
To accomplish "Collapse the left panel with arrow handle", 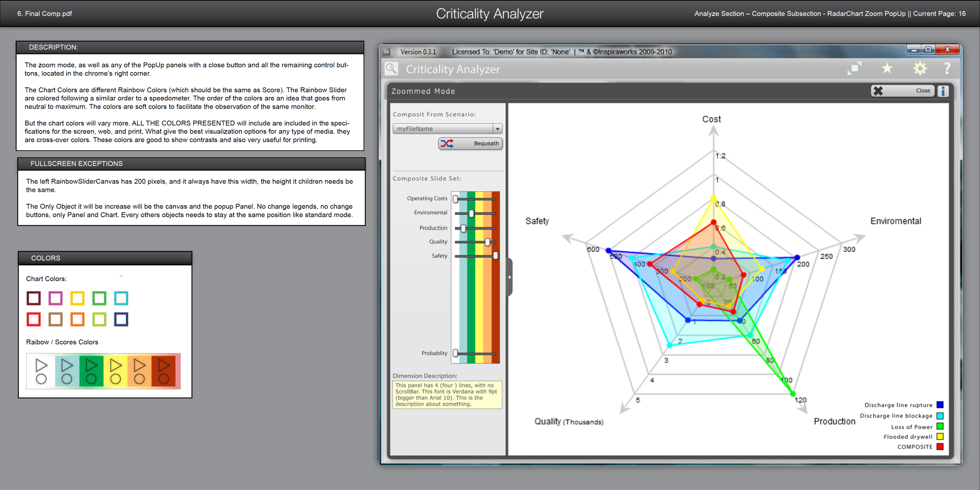I will coord(510,277).
